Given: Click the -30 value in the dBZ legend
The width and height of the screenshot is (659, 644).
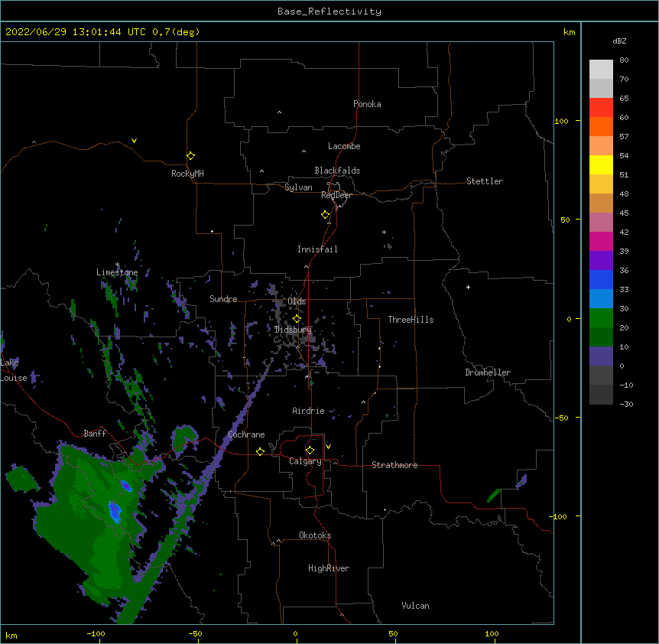Looking at the screenshot, I should click(x=626, y=404).
